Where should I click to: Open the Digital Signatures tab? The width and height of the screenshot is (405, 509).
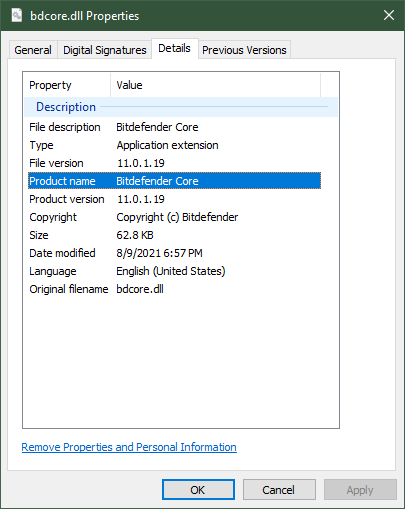click(105, 50)
